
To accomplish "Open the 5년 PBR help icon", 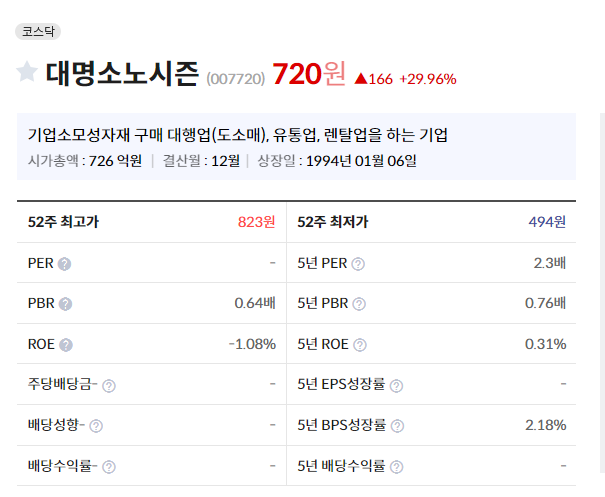I will click(359, 304).
